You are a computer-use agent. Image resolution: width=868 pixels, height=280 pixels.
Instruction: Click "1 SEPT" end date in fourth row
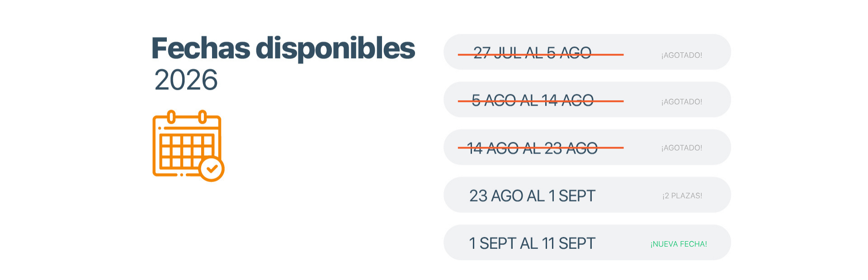pyautogui.click(x=572, y=196)
